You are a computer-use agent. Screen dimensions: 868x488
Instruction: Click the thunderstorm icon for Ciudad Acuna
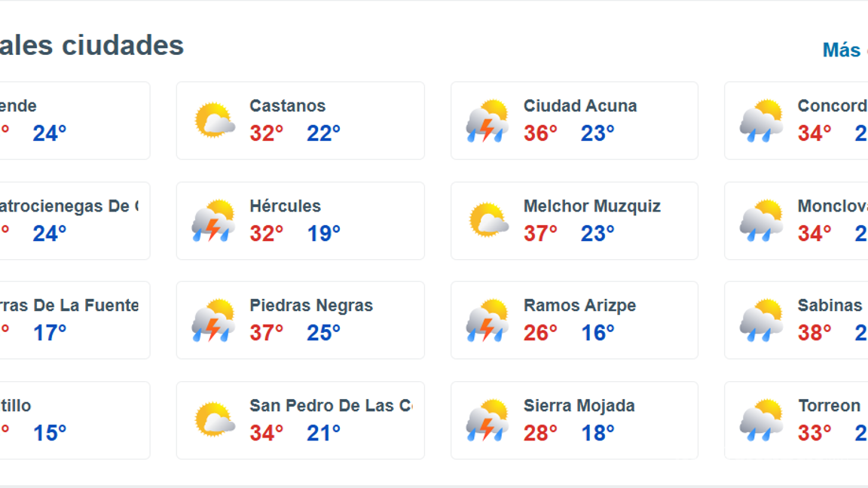[x=487, y=120]
